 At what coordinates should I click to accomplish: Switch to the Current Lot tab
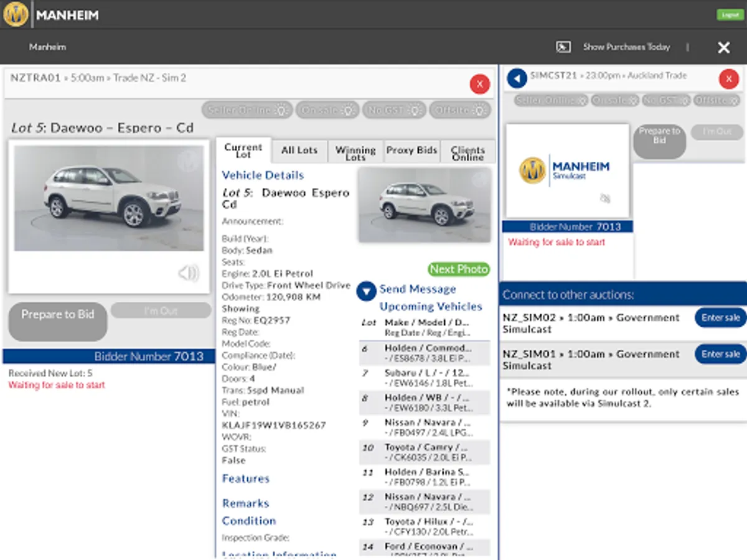coord(243,151)
